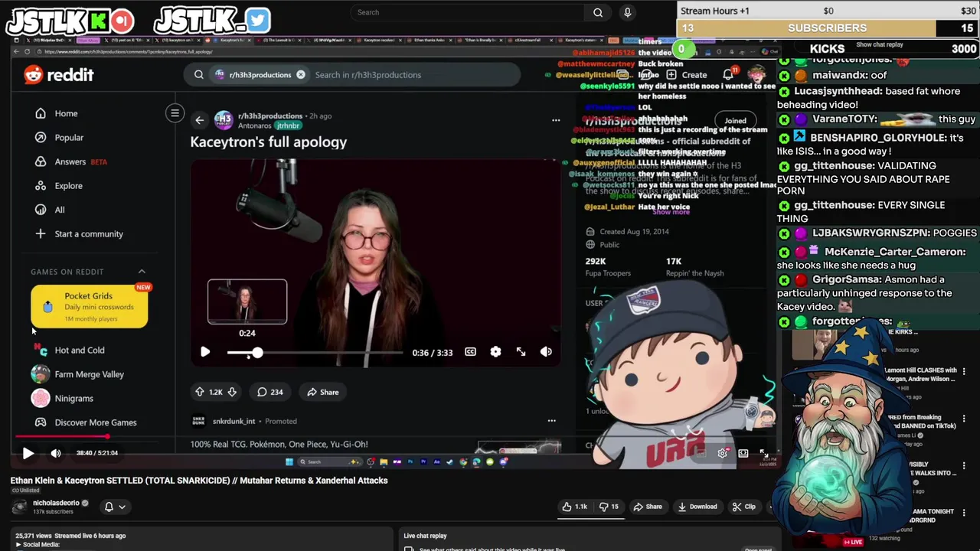Screen dimensions: 980x551
Task: Open Pocket Grids game card
Action: (x=90, y=306)
